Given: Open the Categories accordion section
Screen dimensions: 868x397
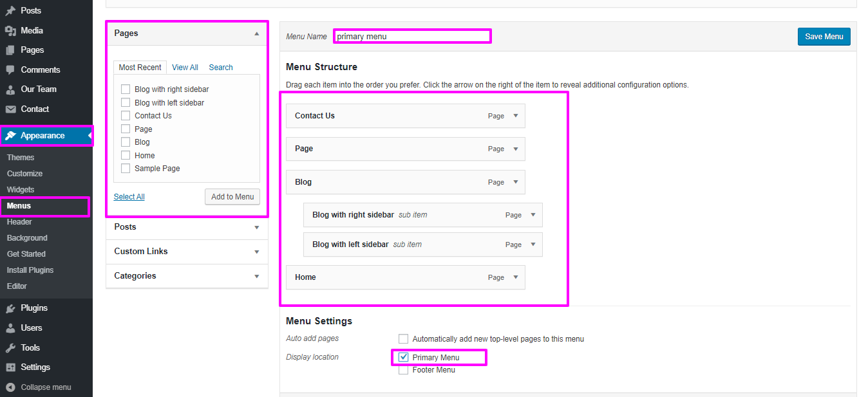Looking at the screenshot, I should coord(187,276).
